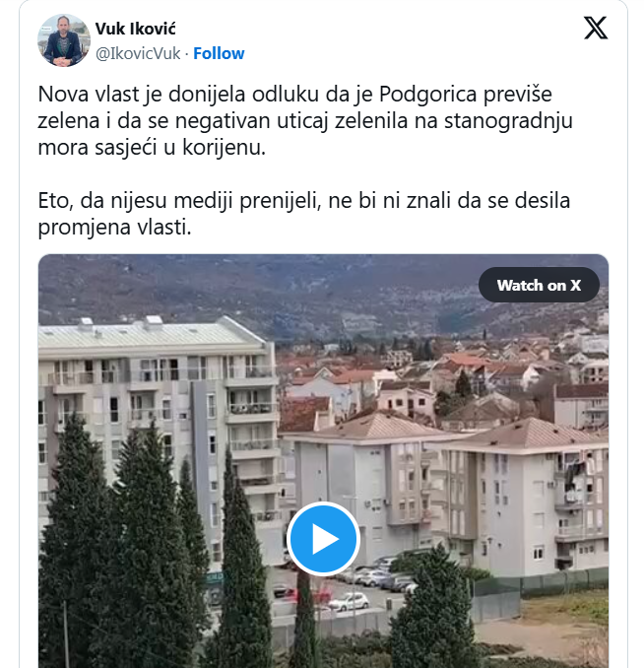Click the @IkovicVuk handle
The height and width of the screenshot is (668, 644).
(x=138, y=53)
